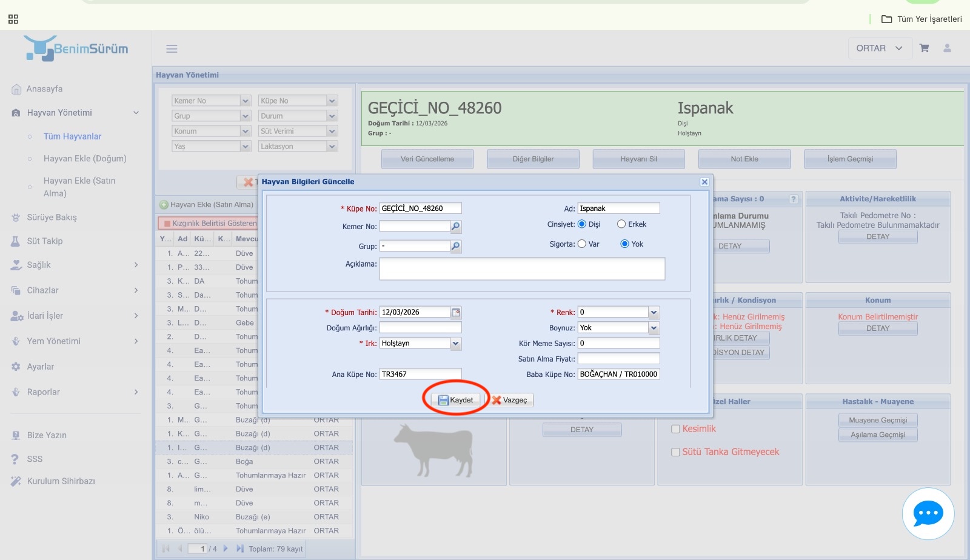Click the Anasayfa home icon
The width and height of the screenshot is (970, 560).
[x=16, y=89]
